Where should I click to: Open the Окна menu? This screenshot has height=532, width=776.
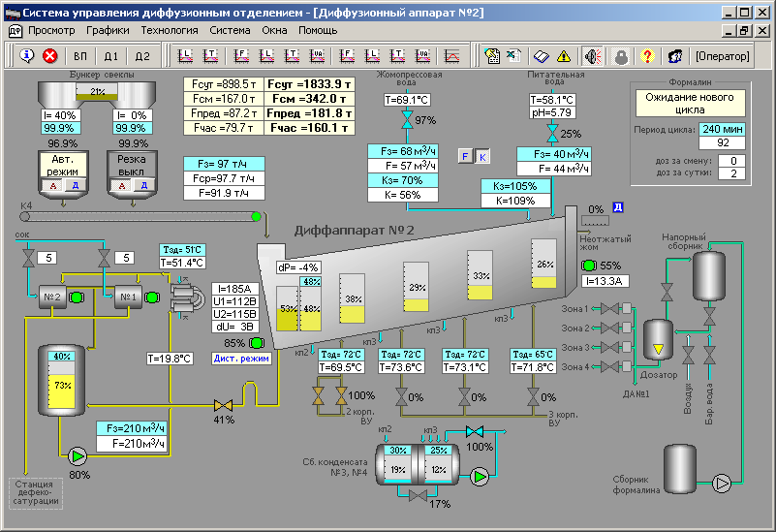[274, 31]
